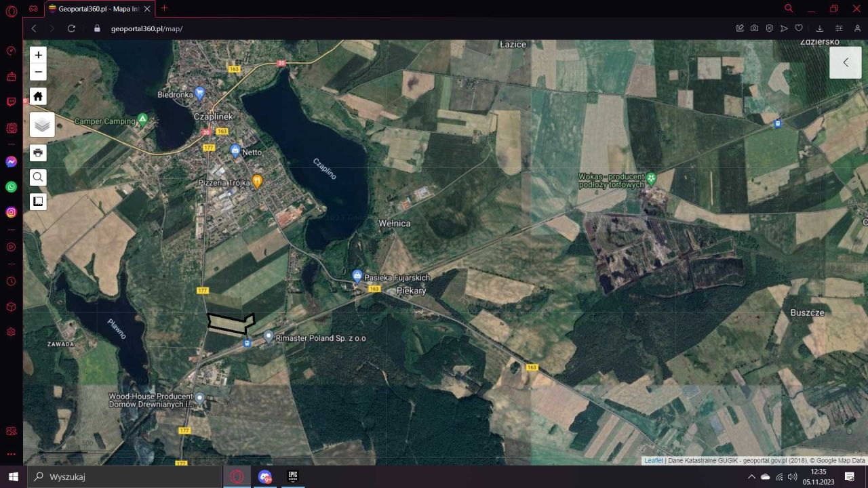The width and height of the screenshot is (868, 488).
Task: Search open tabs with the magnifier
Action: point(789,8)
